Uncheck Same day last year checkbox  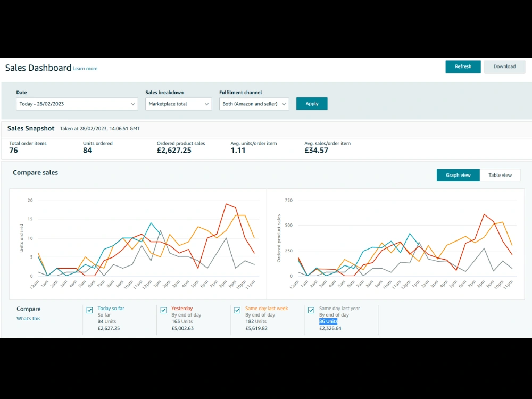click(x=311, y=310)
